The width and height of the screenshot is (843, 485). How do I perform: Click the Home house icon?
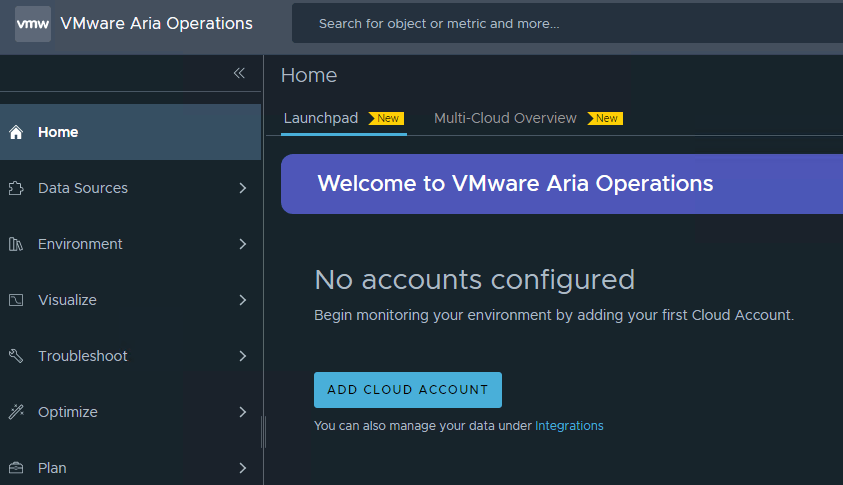[16, 132]
